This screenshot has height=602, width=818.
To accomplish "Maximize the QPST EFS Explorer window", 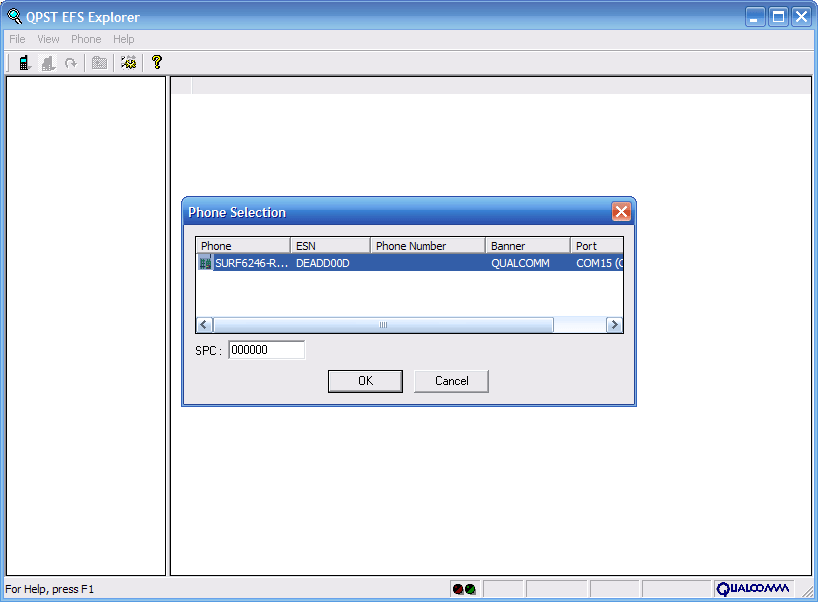I will coord(778,17).
